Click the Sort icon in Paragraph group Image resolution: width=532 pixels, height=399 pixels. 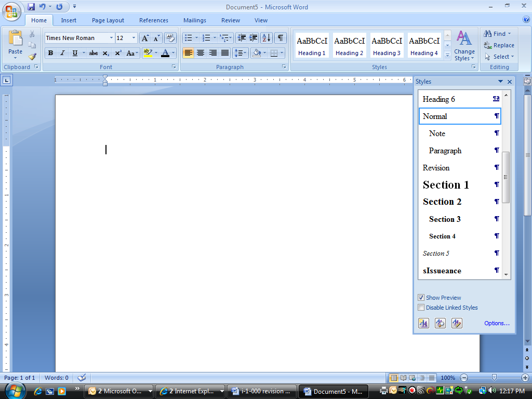(x=266, y=38)
